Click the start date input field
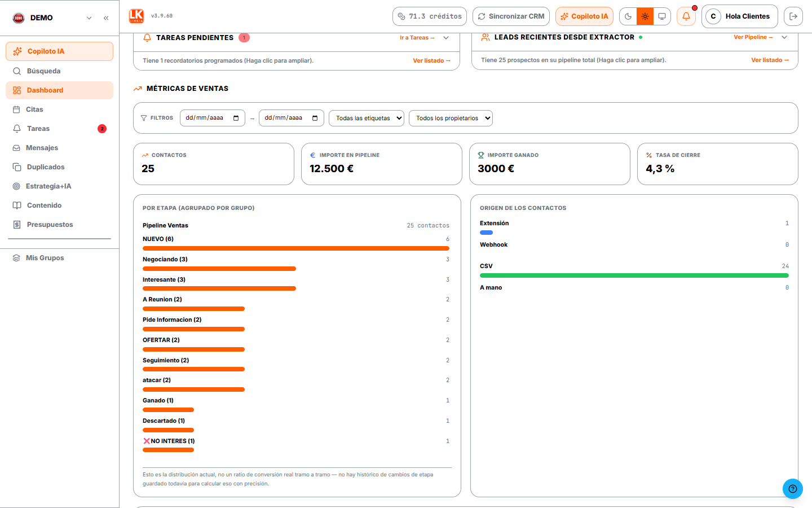The height and width of the screenshot is (508, 812). coord(213,118)
